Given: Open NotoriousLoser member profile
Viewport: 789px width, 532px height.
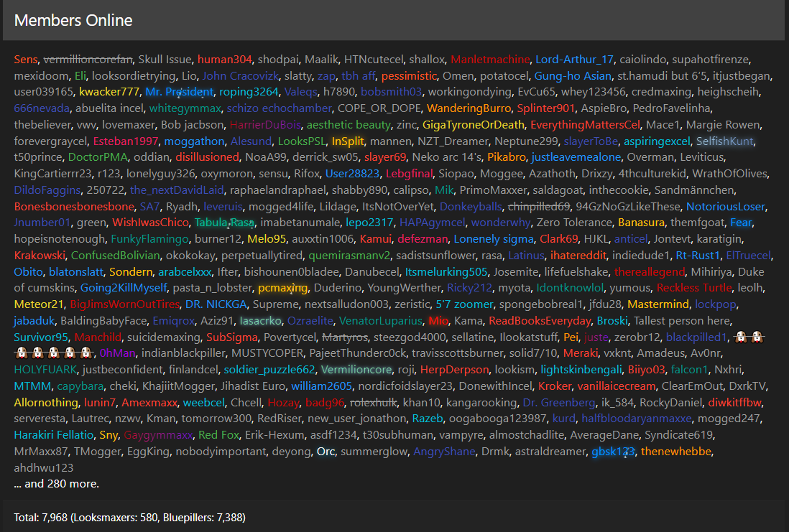Looking at the screenshot, I should pos(725,207).
